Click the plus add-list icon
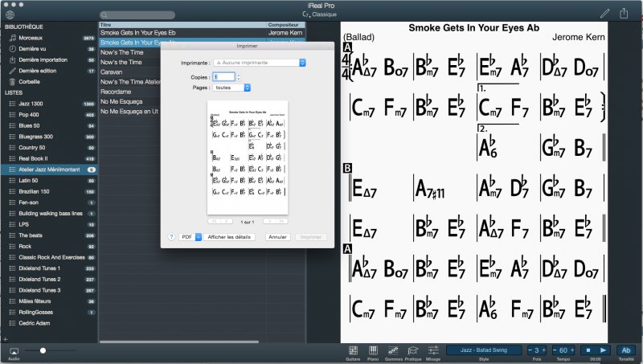The width and height of the screenshot is (643, 364). point(6,339)
